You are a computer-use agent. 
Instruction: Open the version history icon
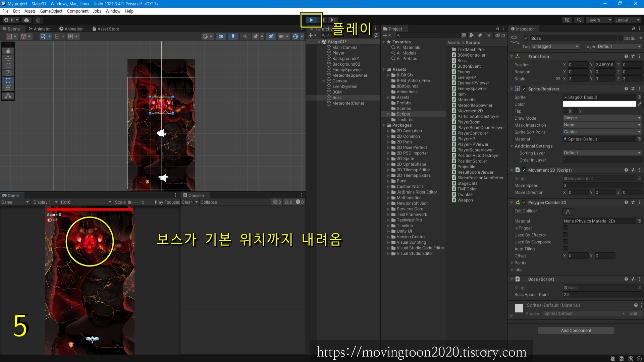[x=567, y=20]
